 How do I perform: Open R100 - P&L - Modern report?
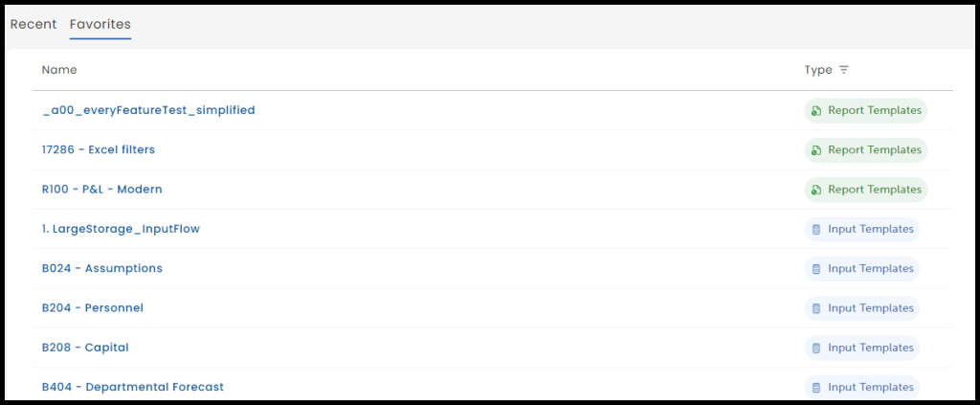tap(102, 190)
